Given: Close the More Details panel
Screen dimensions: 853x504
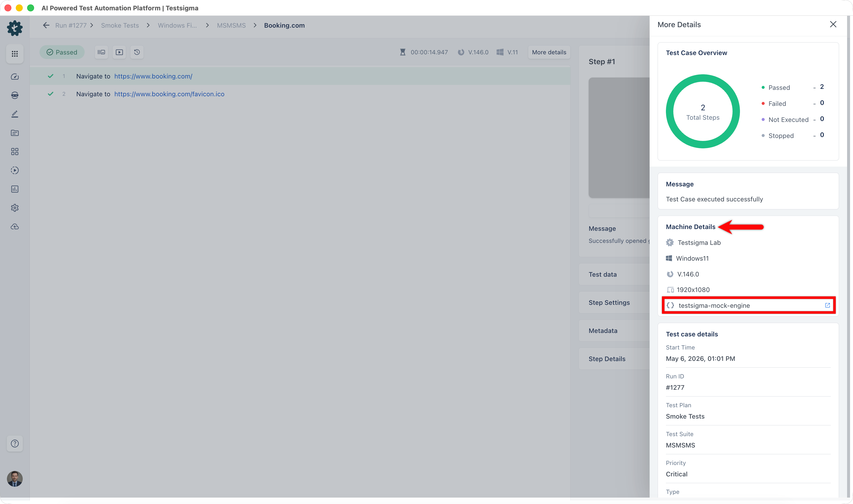Looking at the screenshot, I should tap(833, 24).
